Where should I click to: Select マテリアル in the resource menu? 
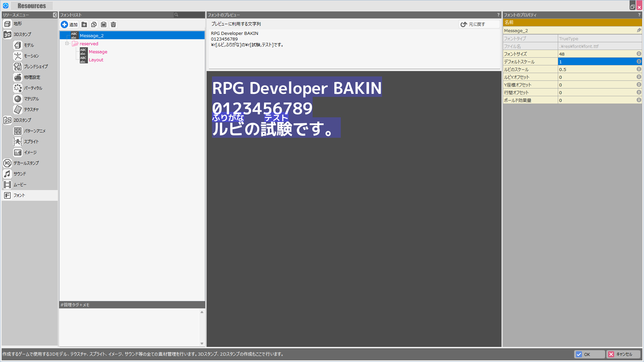pyautogui.click(x=31, y=99)
